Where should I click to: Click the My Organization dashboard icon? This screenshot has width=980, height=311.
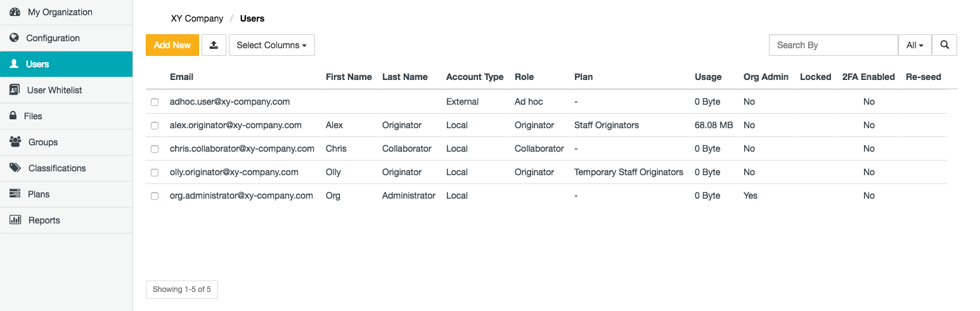click(15, 12)
